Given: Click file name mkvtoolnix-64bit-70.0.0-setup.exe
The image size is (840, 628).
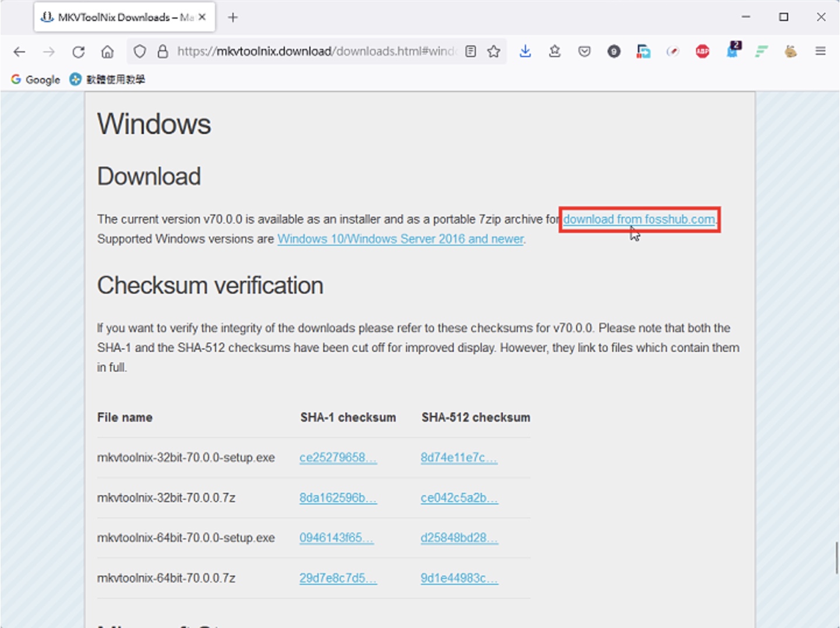Looking at the screenshot, I should click(186, 538).
